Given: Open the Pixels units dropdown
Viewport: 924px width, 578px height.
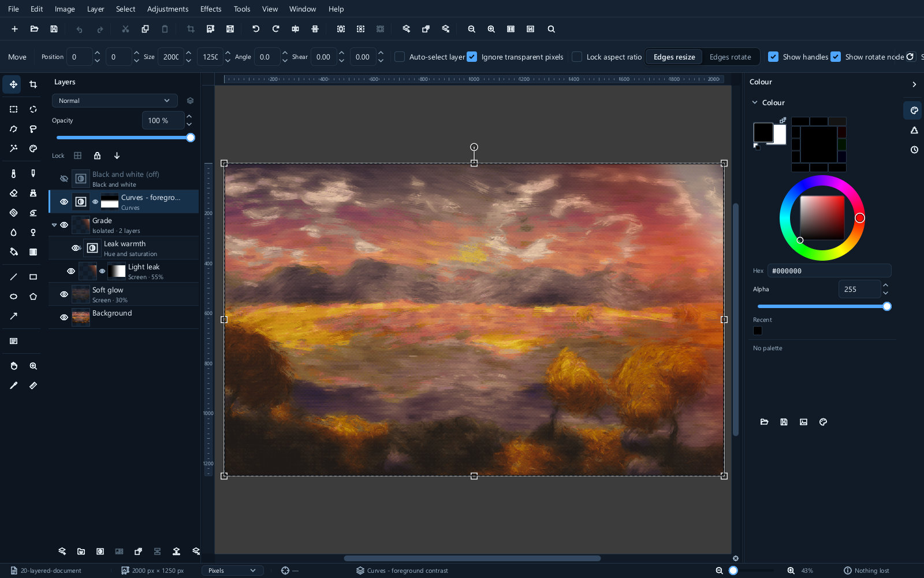Looking at the screenshot, I should [232, 570].
